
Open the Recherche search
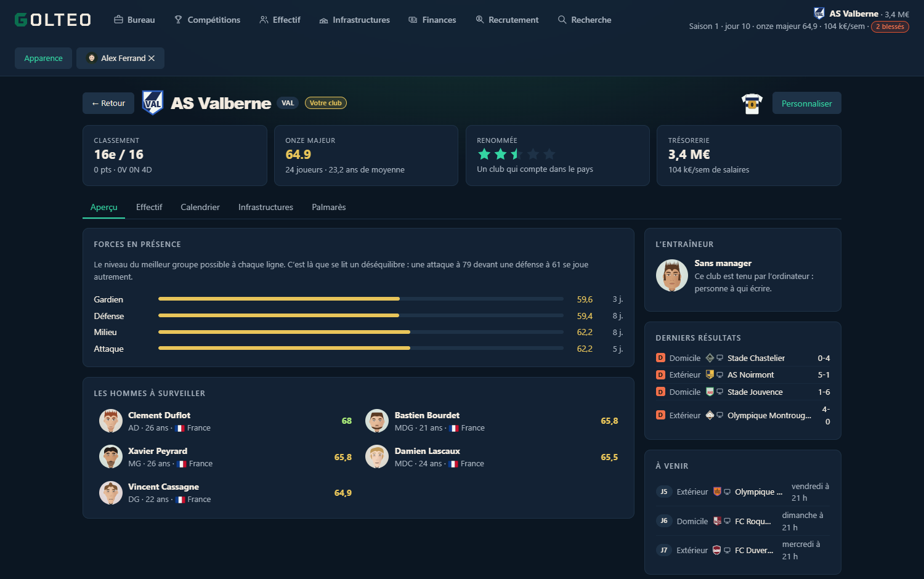click(x=585, y=20)
